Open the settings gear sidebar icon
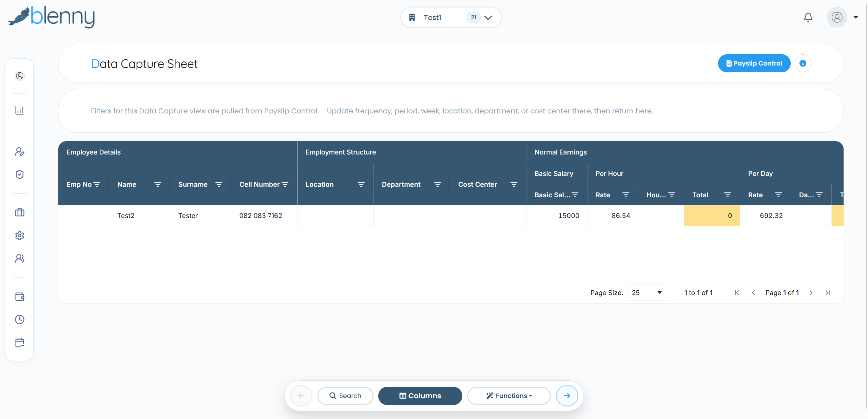Image resolution: width=868 pixels, height=419 pixels. click(x=20, y=235)
